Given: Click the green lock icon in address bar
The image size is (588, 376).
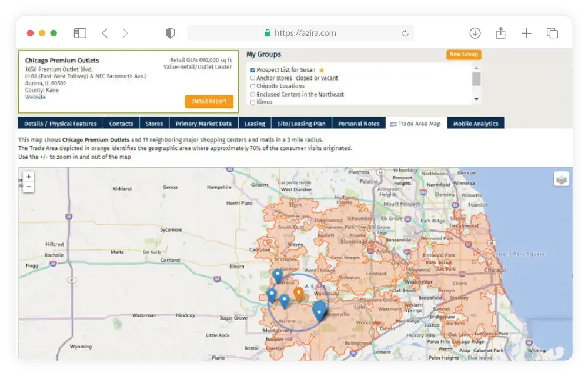Looking at the screenshot, I should tap(268, 33).
